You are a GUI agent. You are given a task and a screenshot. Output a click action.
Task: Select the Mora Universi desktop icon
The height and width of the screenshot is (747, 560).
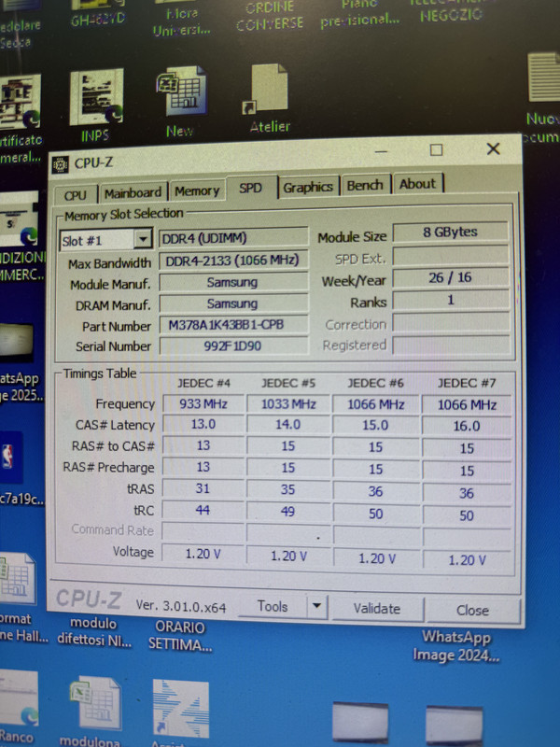point(181,18)
